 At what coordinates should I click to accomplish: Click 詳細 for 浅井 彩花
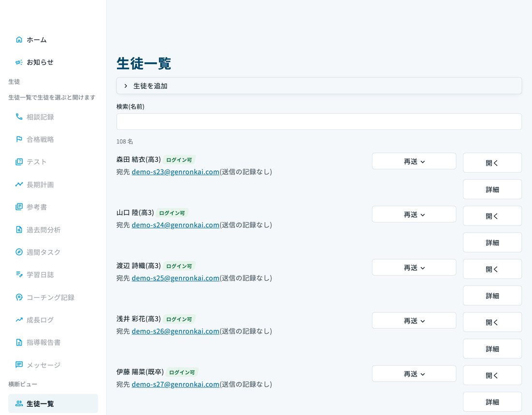click(492, 348)
